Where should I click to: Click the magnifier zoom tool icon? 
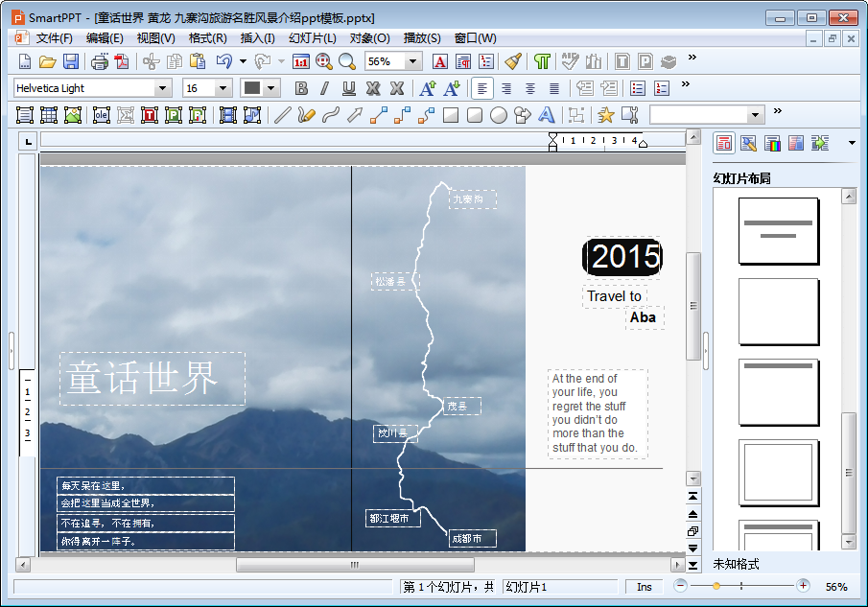346,61
